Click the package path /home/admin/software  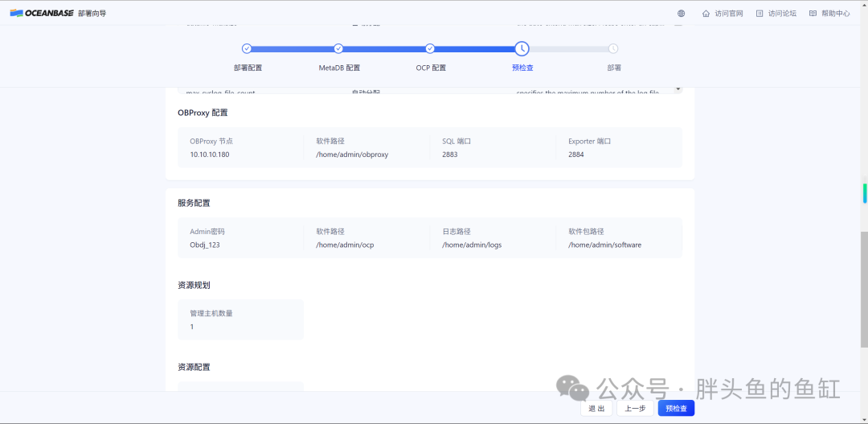pyautogui.click(x=604, y=245)
